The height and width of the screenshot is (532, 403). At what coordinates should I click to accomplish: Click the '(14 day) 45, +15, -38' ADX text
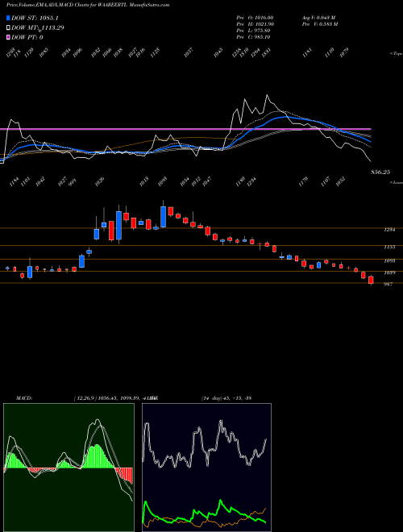tap(226, 398)
